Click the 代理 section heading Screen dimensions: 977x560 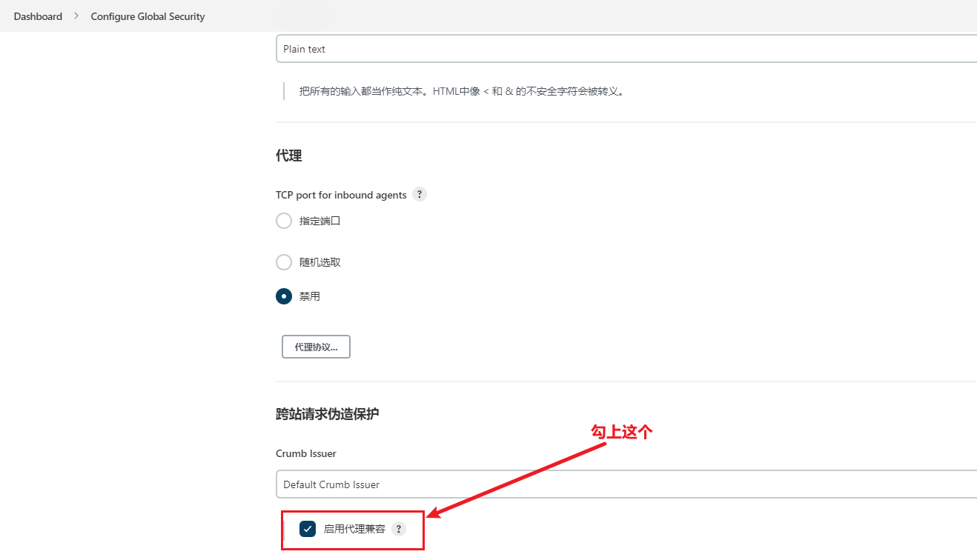tap(288, 156)
